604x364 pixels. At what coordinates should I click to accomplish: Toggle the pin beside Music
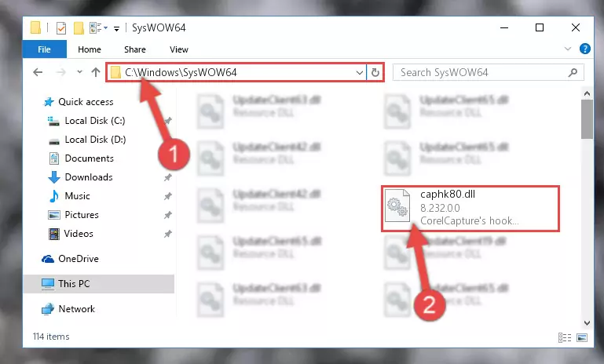click(x=167, y=196)
